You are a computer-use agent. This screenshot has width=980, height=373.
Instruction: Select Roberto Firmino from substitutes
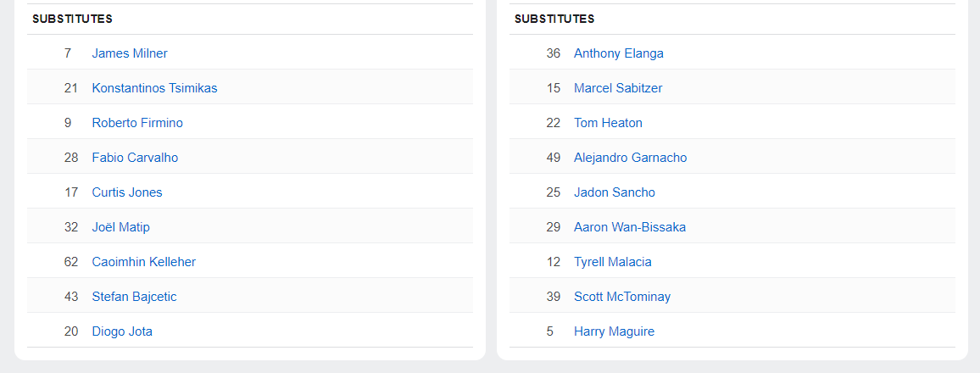pos(137,123)
